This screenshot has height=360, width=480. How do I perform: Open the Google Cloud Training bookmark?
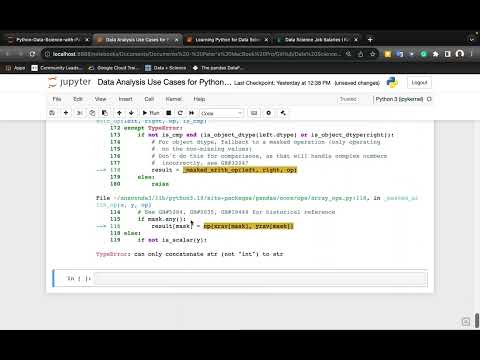click(114, 68)
